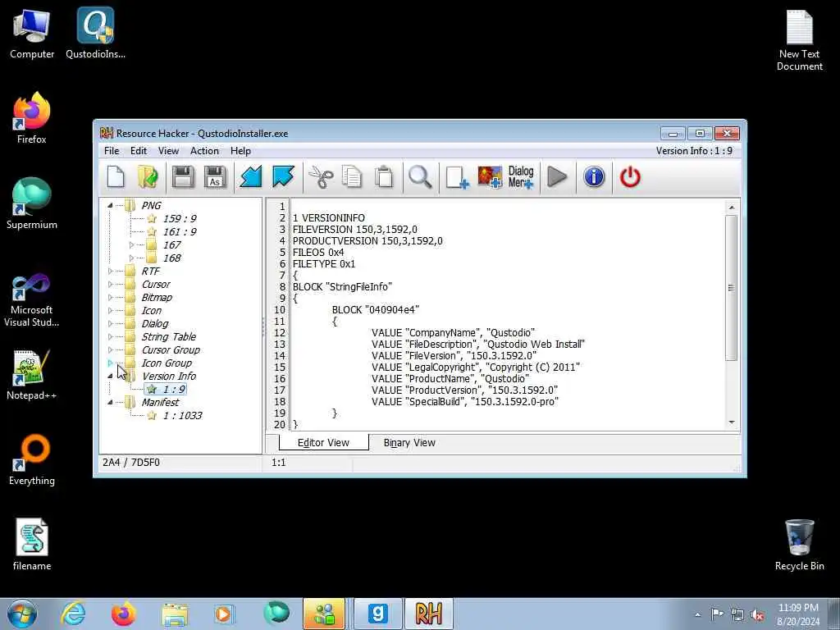This screenshot has height=630, width=840.
Task: Open Internet Explorer from taskbar
Action: tap(73, 614)
